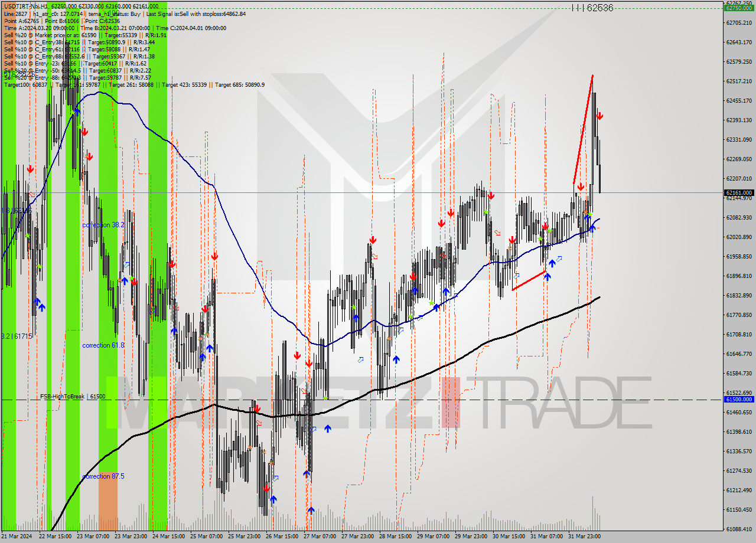Click the 61500.000 price tag on axis
Viewport: 756px width, 543px height.
tap(739, 400)
